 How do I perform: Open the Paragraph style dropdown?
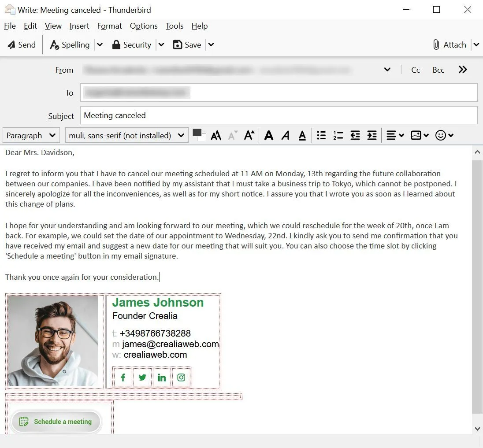[31, 135]
